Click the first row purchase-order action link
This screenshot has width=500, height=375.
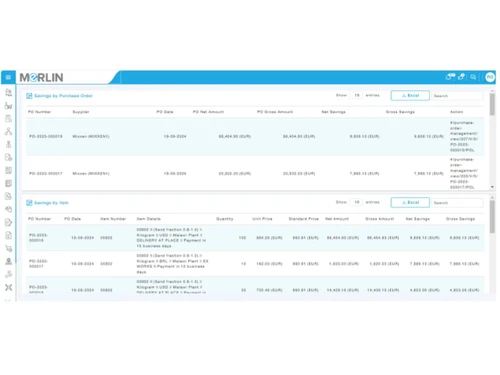coord(464,136)
